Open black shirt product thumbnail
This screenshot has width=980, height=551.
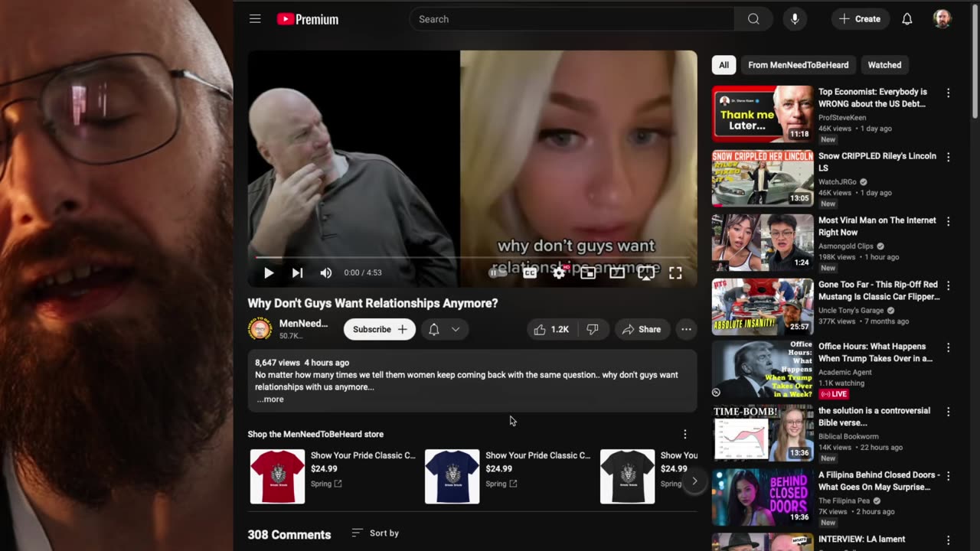pos(628,477)
